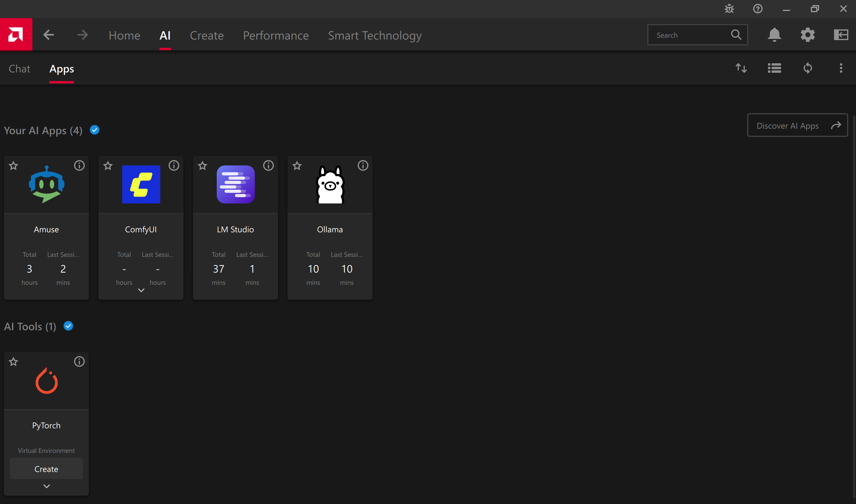Open settings gear icon

[x=807, y=35]
